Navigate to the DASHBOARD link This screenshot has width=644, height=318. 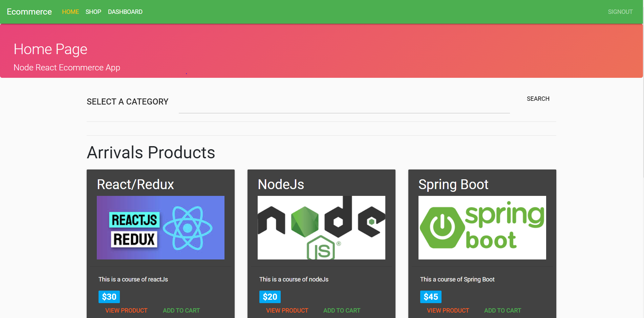pos(125,12)
